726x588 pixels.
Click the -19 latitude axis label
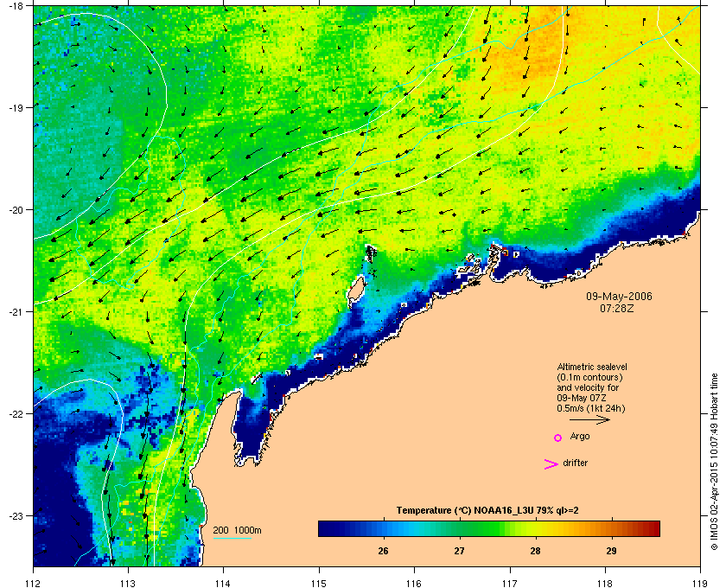coord(16,107)
